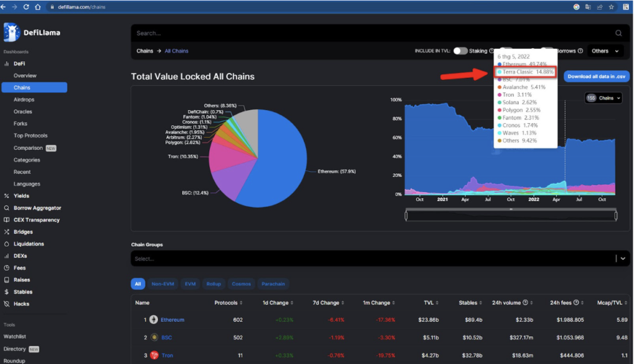Click the 24h volume help icon
The width and height of the screenshot is (634, 364).
pos(525,303)
